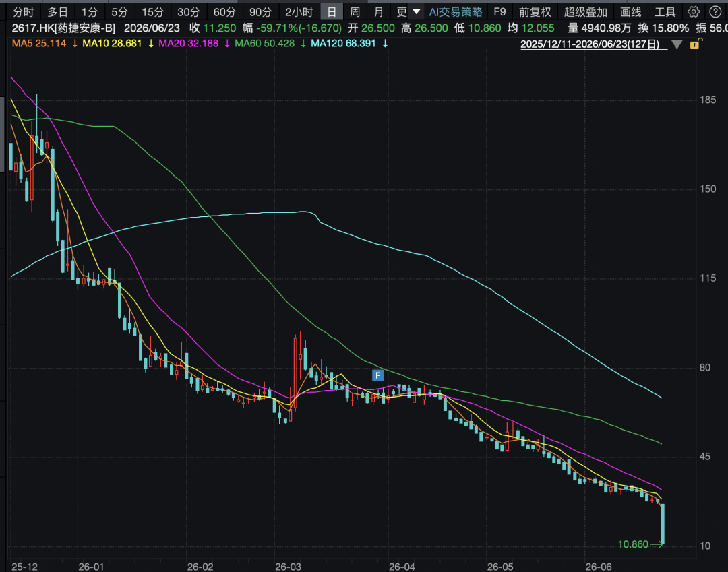Open 超级叠加 overlay feature
This screenshot has width=728, height=572.
point(586,12)
